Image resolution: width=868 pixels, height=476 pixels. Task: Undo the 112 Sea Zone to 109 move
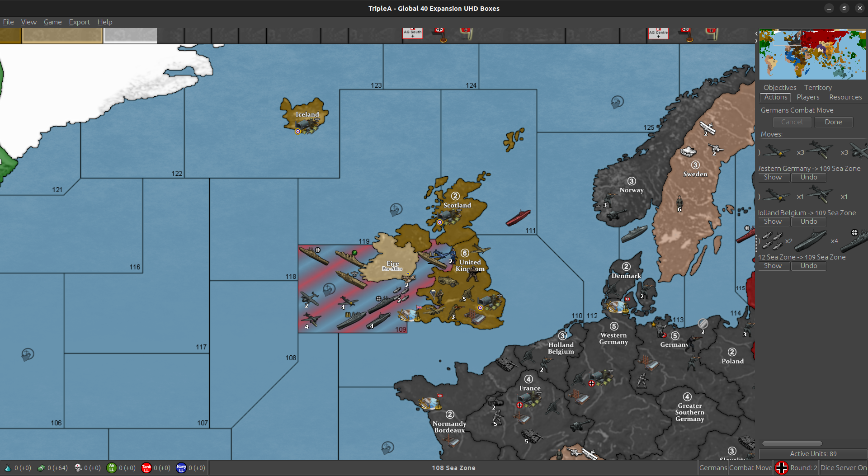pyautogui.click(x=808, y=266)
